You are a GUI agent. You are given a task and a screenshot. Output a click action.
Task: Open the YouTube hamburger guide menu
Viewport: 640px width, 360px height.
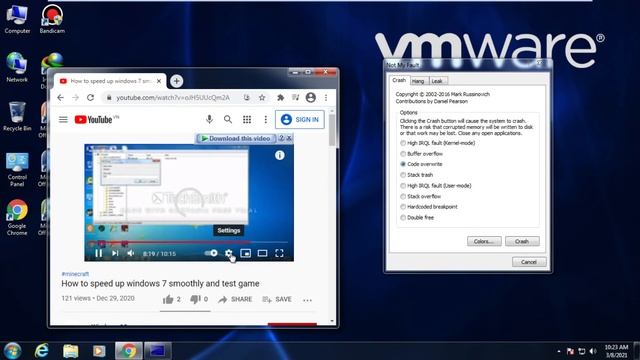click(63, 120)
